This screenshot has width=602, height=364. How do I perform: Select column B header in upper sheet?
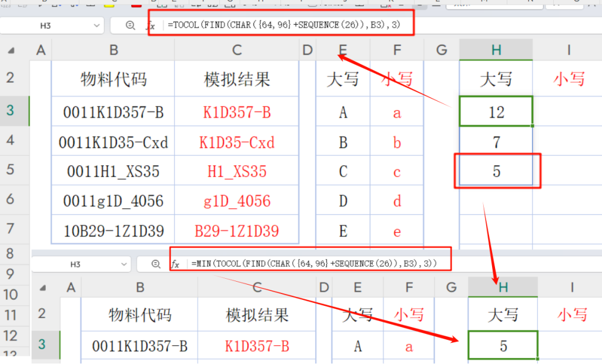113,50
